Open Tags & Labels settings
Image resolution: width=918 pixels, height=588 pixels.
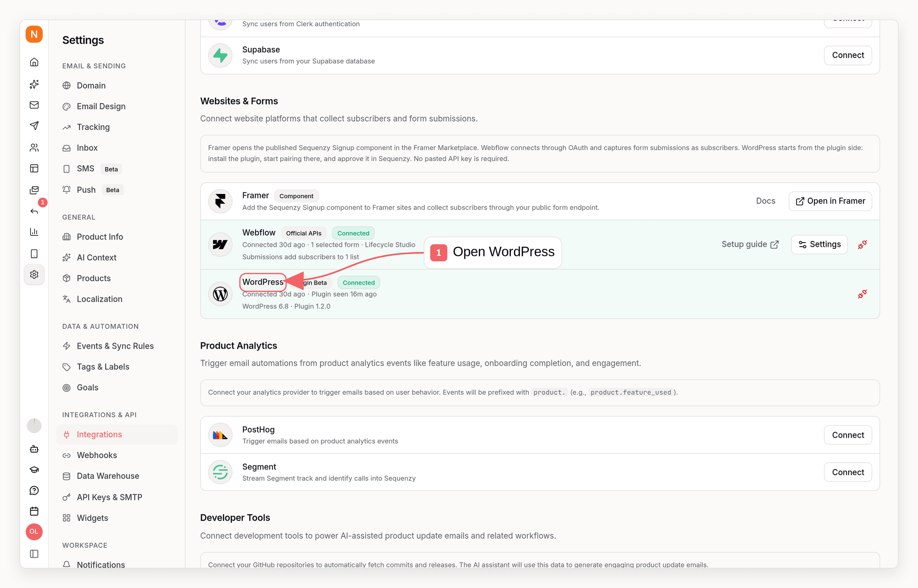coord(117,367)
